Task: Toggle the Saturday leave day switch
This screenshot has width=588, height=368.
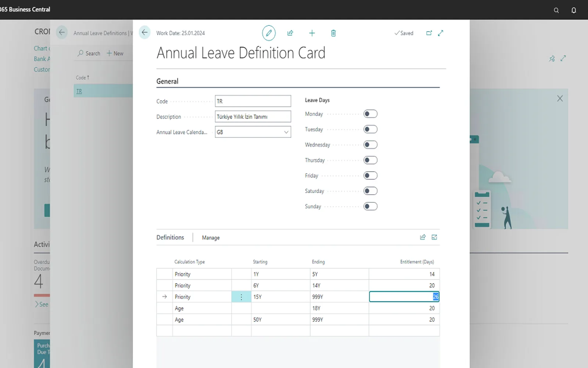Action: [x=370, y=191]
